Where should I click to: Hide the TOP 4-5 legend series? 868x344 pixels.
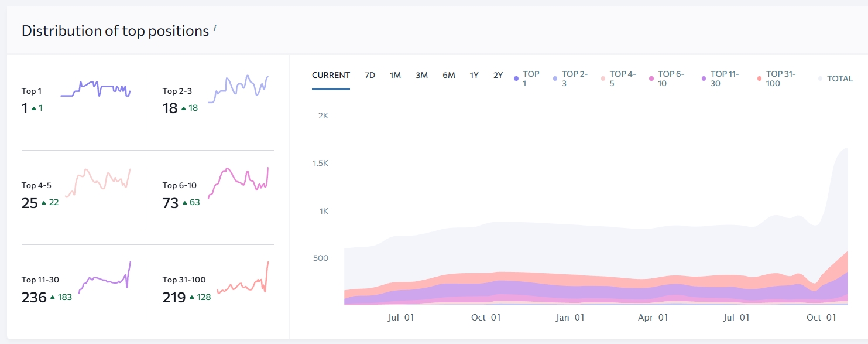click(x=618, y=79)
